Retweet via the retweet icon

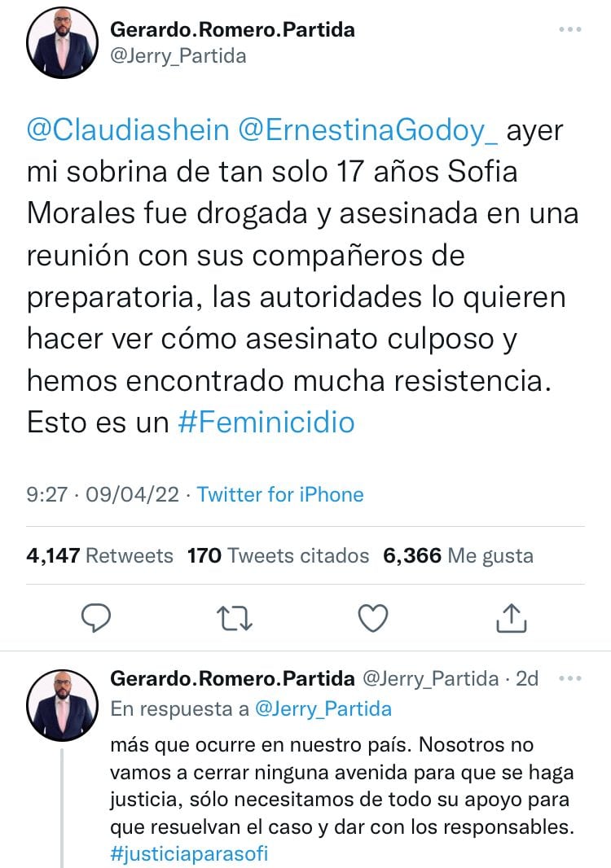pyautogui.click(x=235, y=618)
